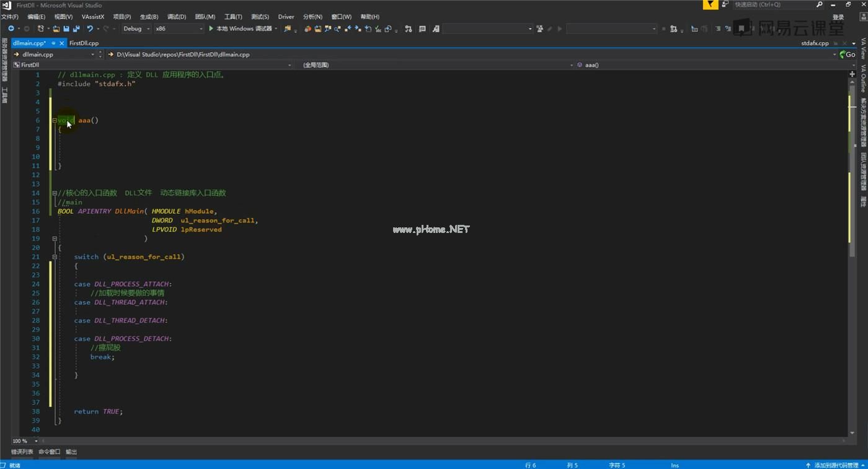Click the horizontal editor scrollbar

[443, 441]
